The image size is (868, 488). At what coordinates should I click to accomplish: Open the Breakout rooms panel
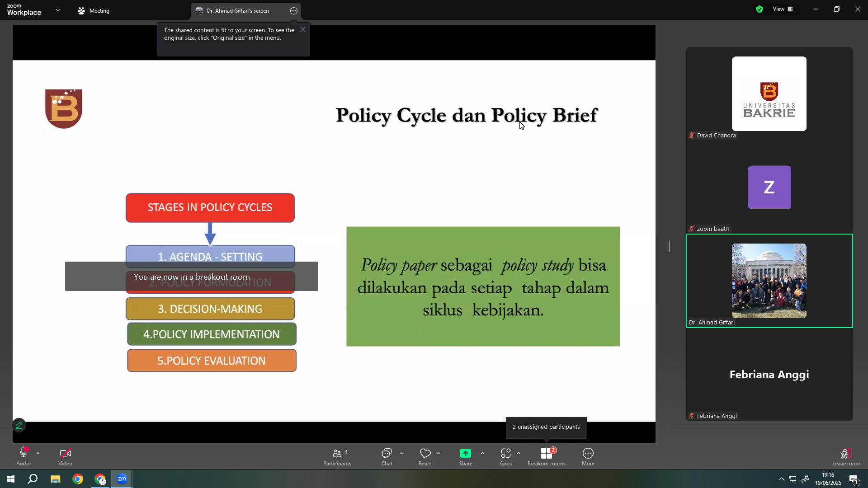(547, 456)
